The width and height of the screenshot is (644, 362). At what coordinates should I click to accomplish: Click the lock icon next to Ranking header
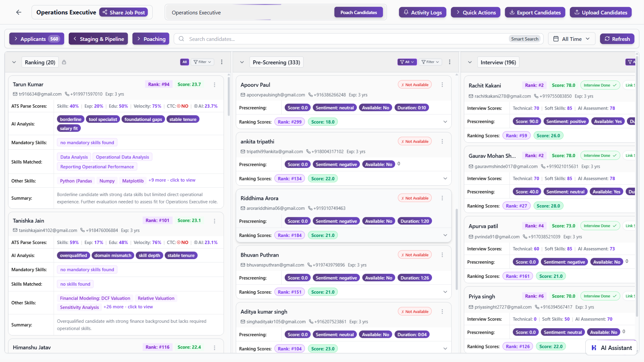64,62
